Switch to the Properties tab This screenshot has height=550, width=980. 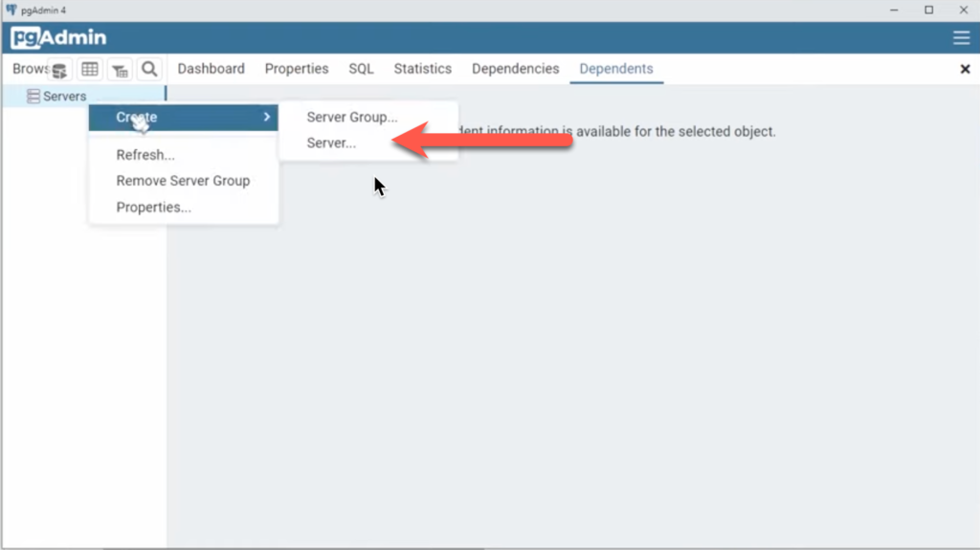[x=297, y=69]
